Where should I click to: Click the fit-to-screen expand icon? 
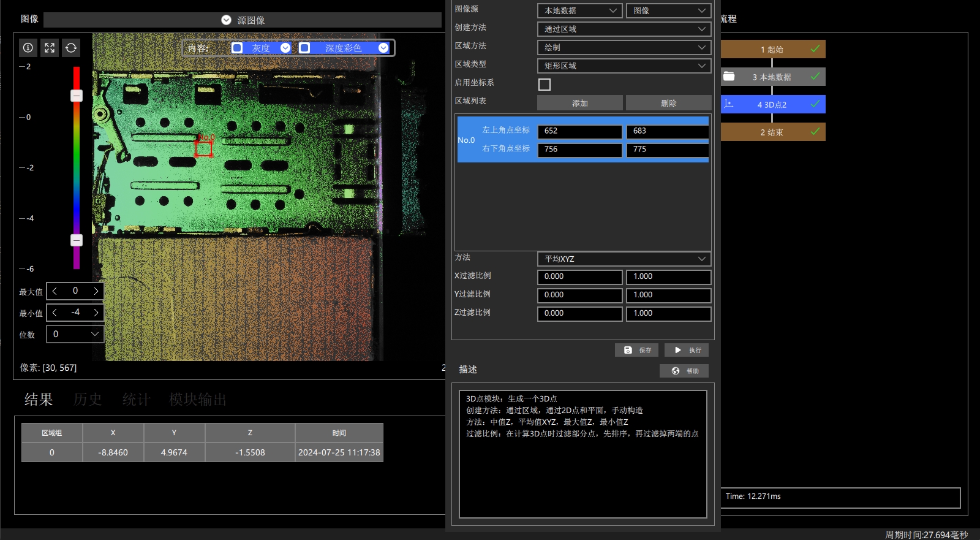(x=50, y=48)
